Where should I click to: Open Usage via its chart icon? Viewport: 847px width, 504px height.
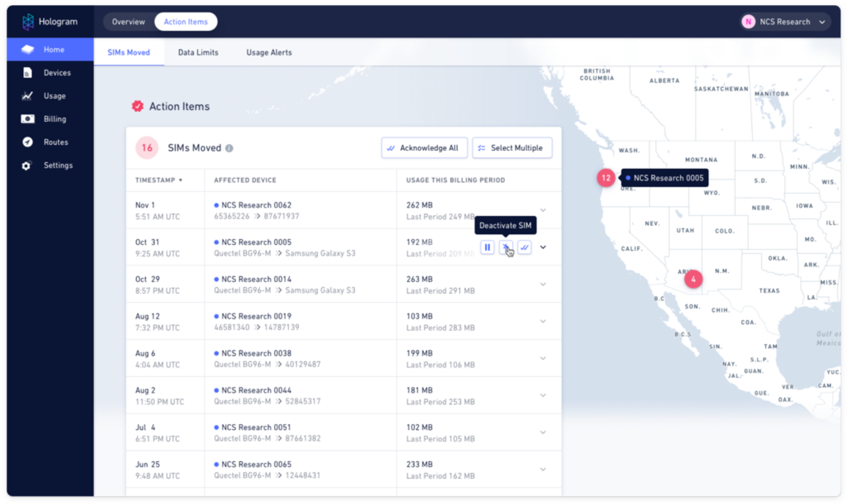(28, 96)
